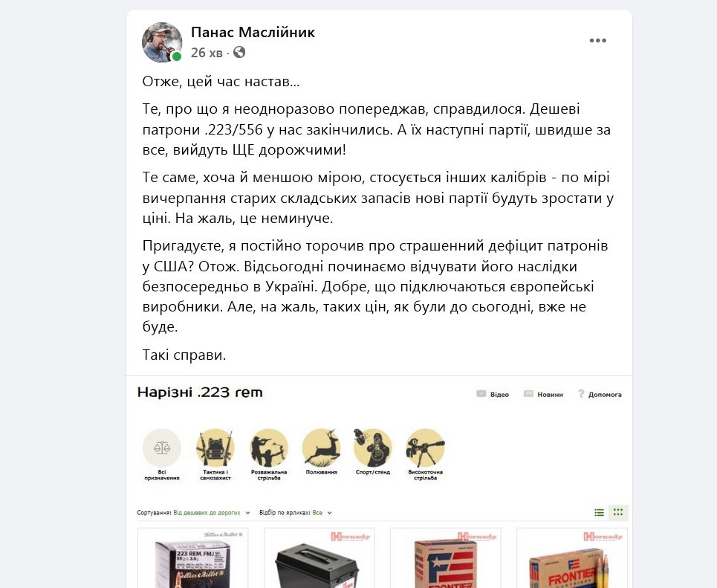This screenshot has height=588, width=717.
Task: Select the 'Спорт/стенд' target icon
Action: pyautogui.click(x=373, y=448)
